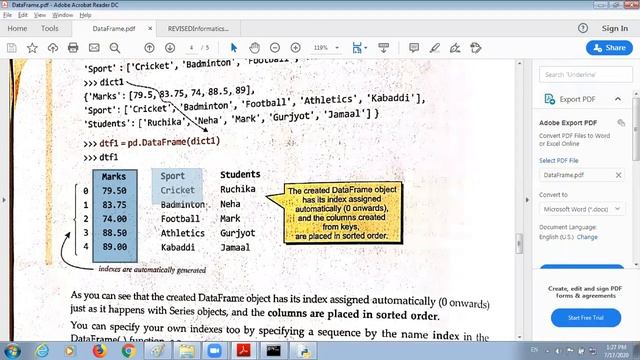Image resolution: width=640 pixels, height=360 pixels.
Task: Open the View menu
Action: tap(40, 15)
